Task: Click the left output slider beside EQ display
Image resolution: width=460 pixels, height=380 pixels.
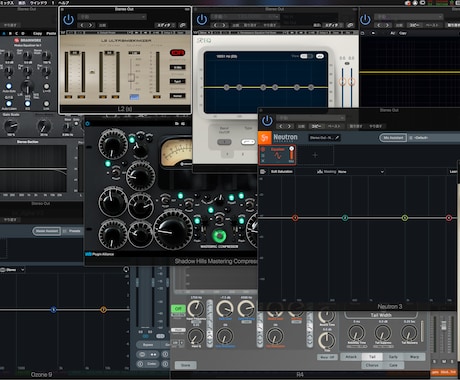Action: [343, 81]
